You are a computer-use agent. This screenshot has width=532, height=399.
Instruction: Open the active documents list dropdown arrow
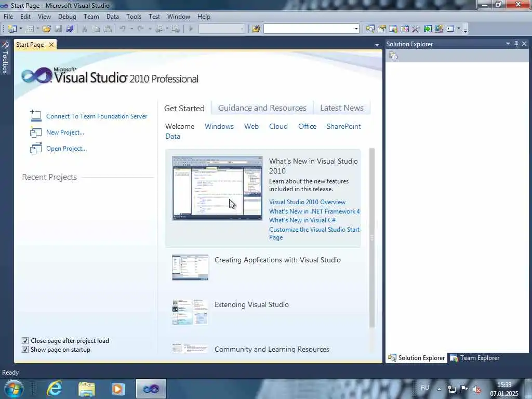pos(377,45)
